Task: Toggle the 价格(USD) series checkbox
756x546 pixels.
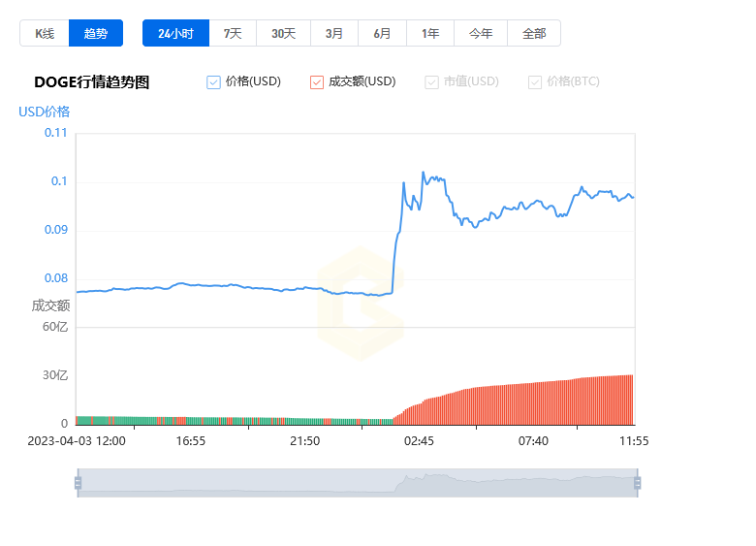Action: point(214,82)
